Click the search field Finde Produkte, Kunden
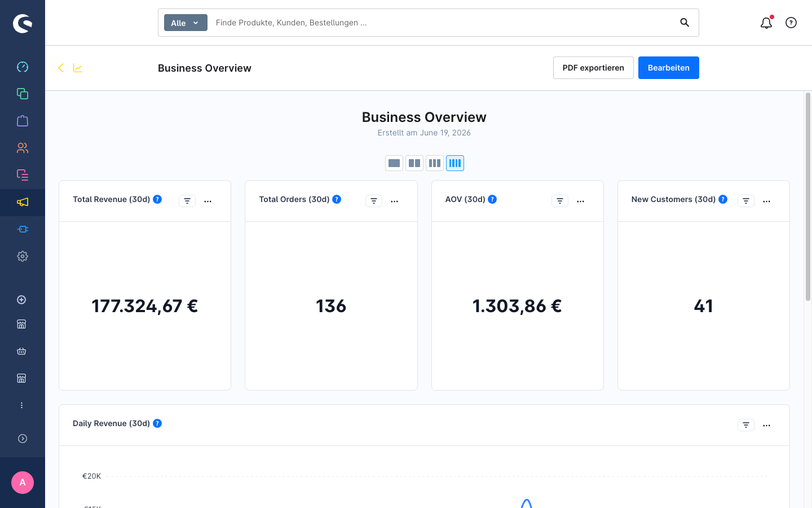812x508 pixels. click(x=443, y=23)
